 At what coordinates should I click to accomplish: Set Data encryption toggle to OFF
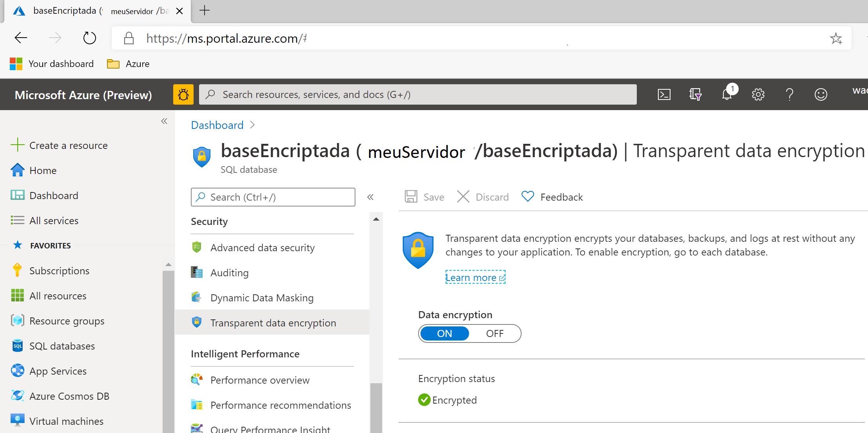(x=495, y=333)
